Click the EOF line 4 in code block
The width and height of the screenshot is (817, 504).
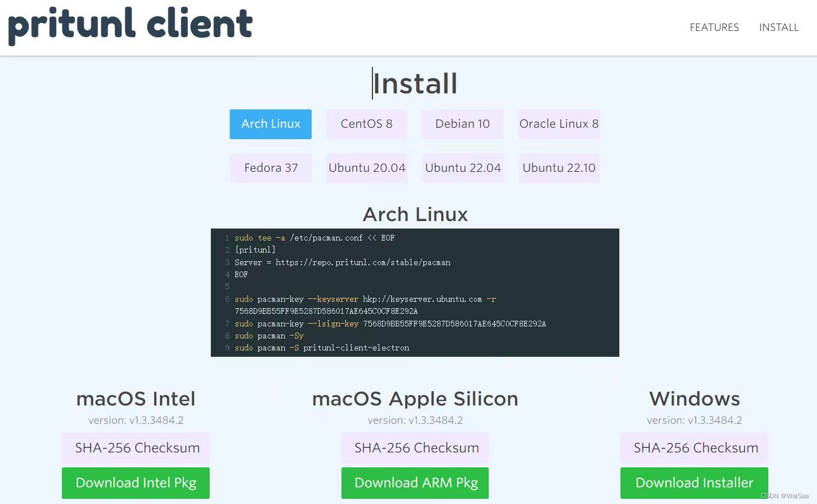click(x=241, y=274)
